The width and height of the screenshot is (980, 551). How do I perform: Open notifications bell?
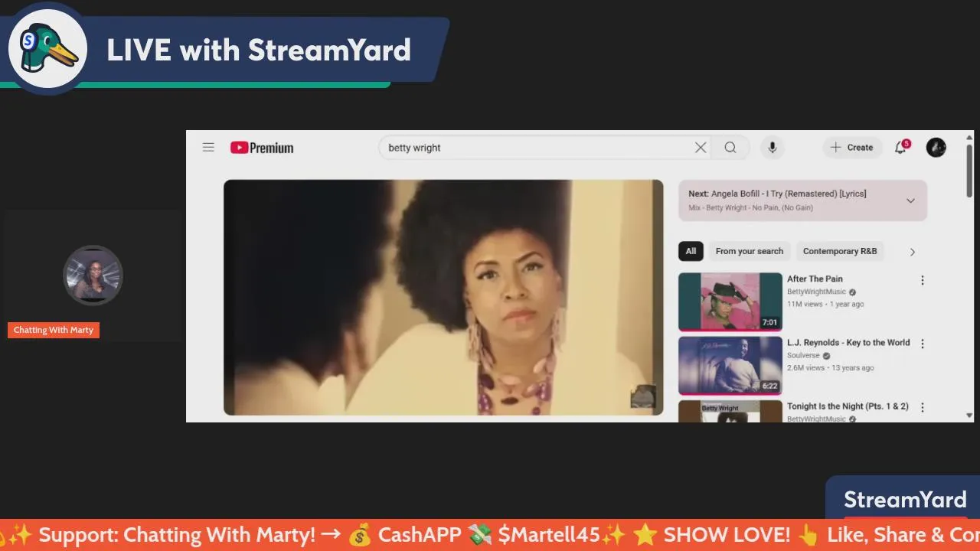[900, 147]
